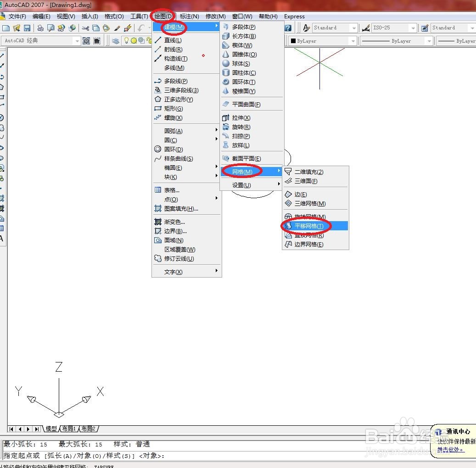This screenshot has width=476, height=468.
Task: Click the 单击此处 link in notification
Action: 450,450
